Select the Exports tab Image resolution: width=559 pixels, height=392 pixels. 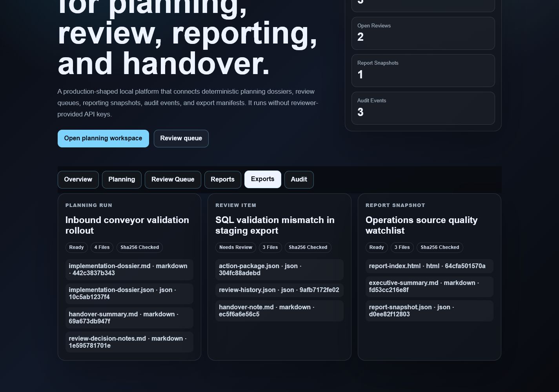[x=263, y=179]
